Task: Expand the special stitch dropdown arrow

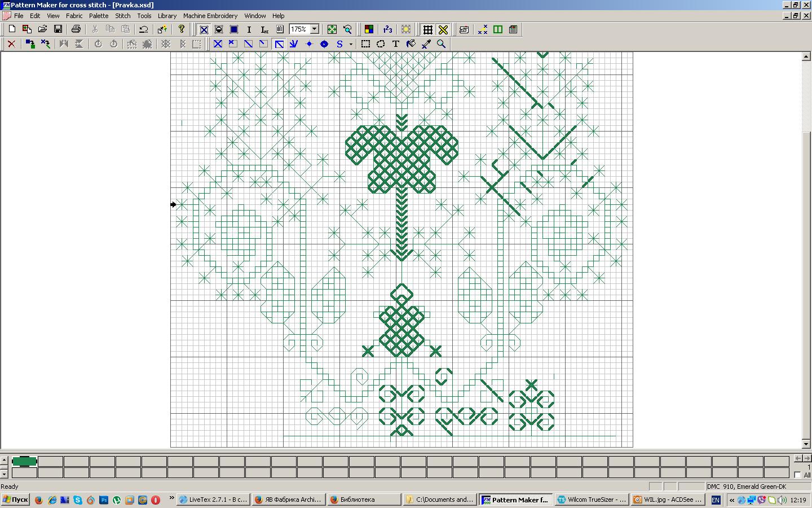Action: pos(351,44)
